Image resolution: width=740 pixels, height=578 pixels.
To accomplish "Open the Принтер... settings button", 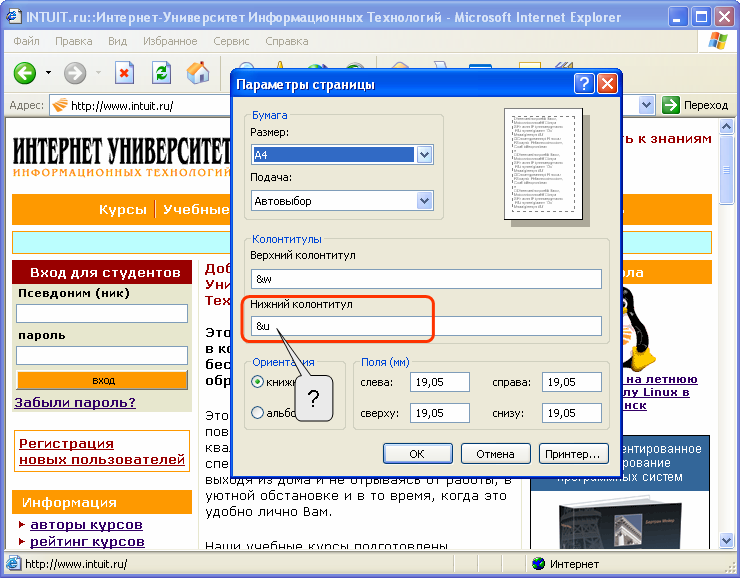I will coord(573,454).
